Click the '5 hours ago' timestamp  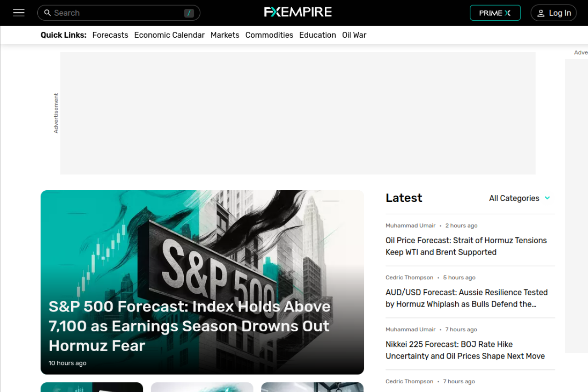[x=459, y=278]
